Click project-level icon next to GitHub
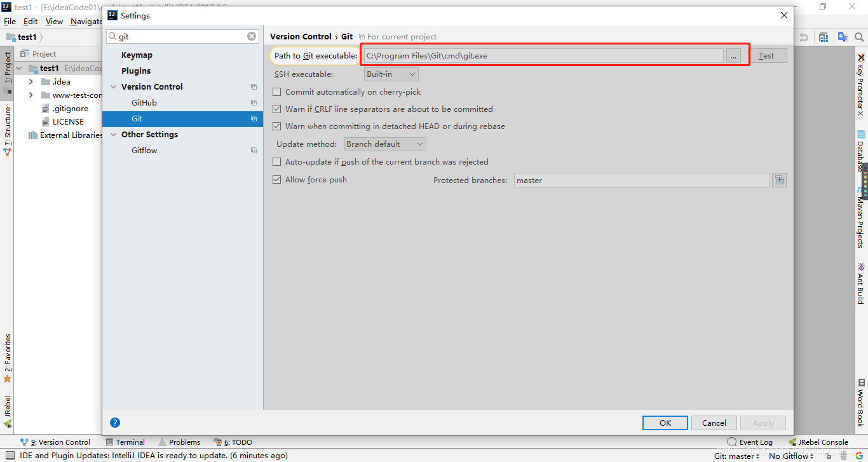Image resolution: width=868 pixels, height=462 pixels. coord(254,103)
